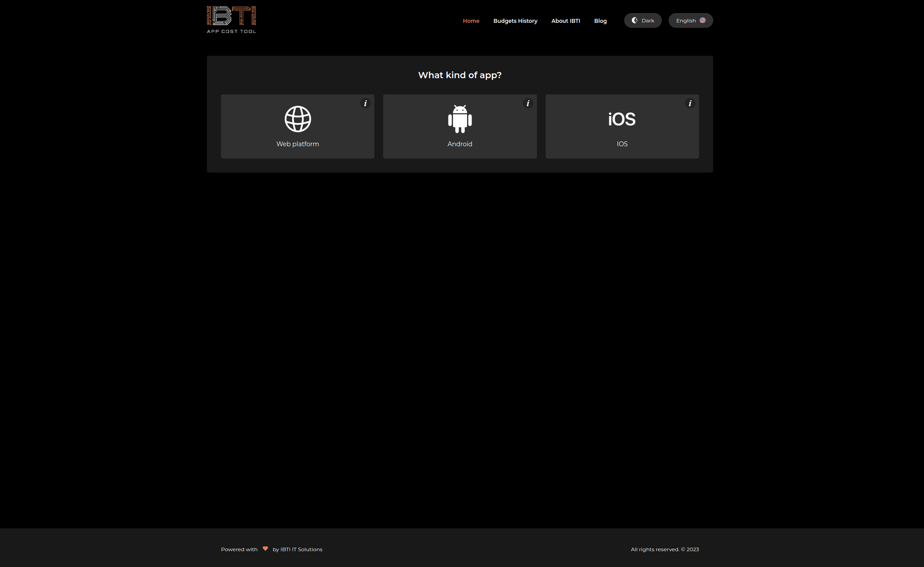Open info tooltip for Android
924x567 pixels.
coord(527,104)
